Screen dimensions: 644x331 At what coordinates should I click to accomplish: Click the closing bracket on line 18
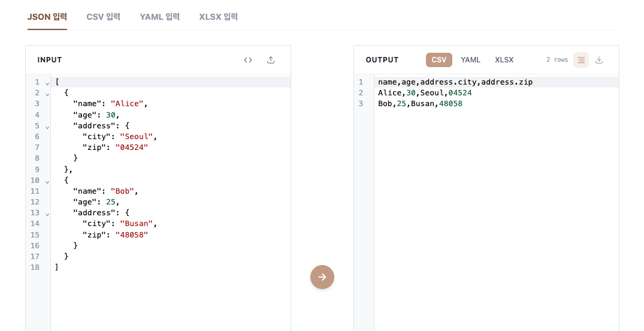[57, 267]
